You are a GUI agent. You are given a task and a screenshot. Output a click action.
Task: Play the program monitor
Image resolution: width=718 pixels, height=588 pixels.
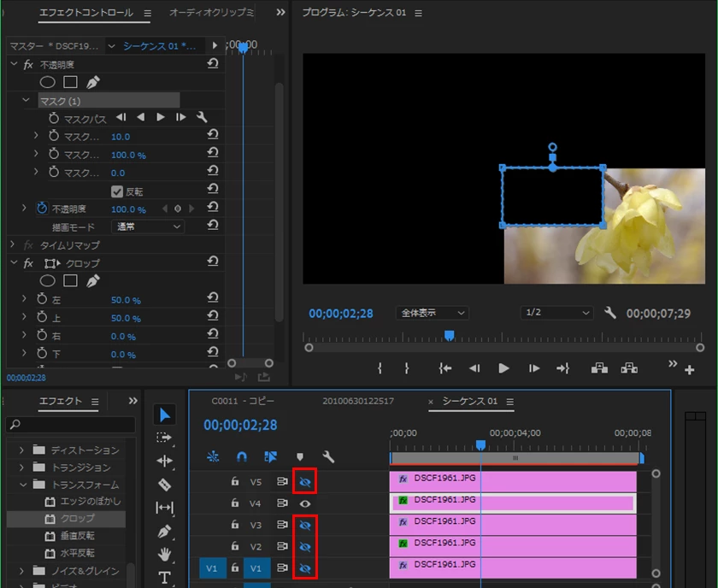503,368
